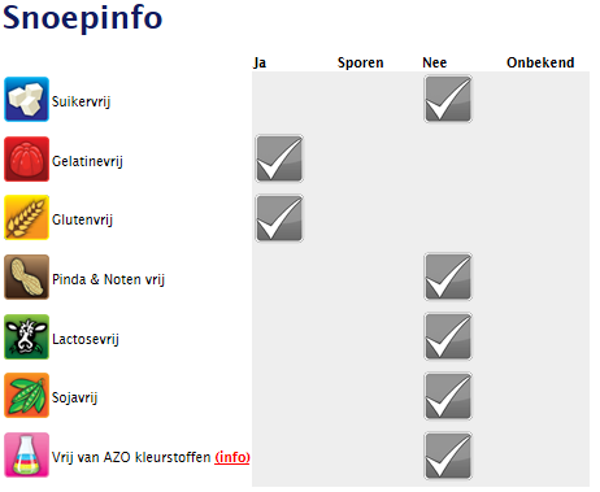The height and width of the screenshot is (492, 600).
Task: Toggle the Gelatinevrij Ja checkmark
Action: point(279,159)
